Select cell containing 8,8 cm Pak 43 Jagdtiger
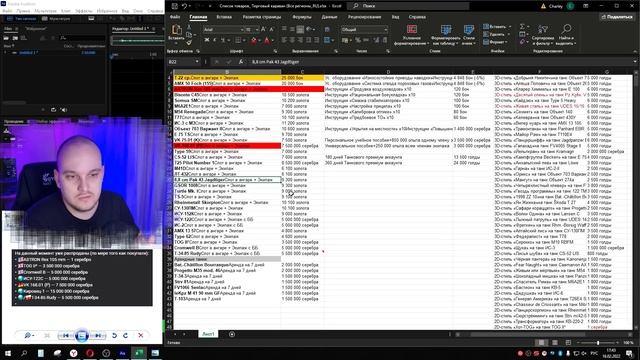The width and height of the screenshot is (640, 360). coord(227,180)
